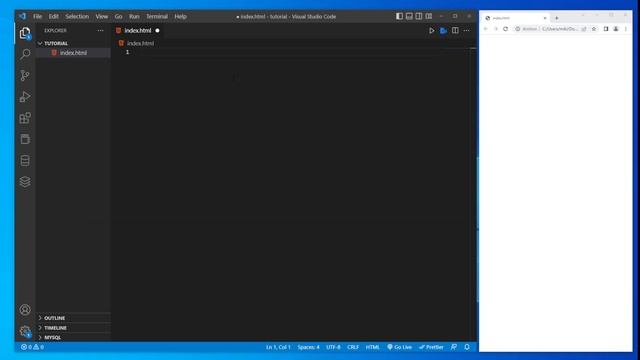Screen dimensions: 640x360
Task: Open the Go menu
Action: coord(118,16)
